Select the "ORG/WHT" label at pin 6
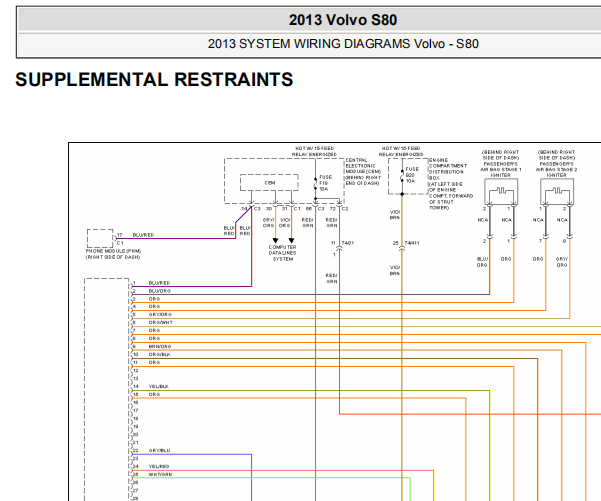The image size is (601, 501). [x=161, y=323]
